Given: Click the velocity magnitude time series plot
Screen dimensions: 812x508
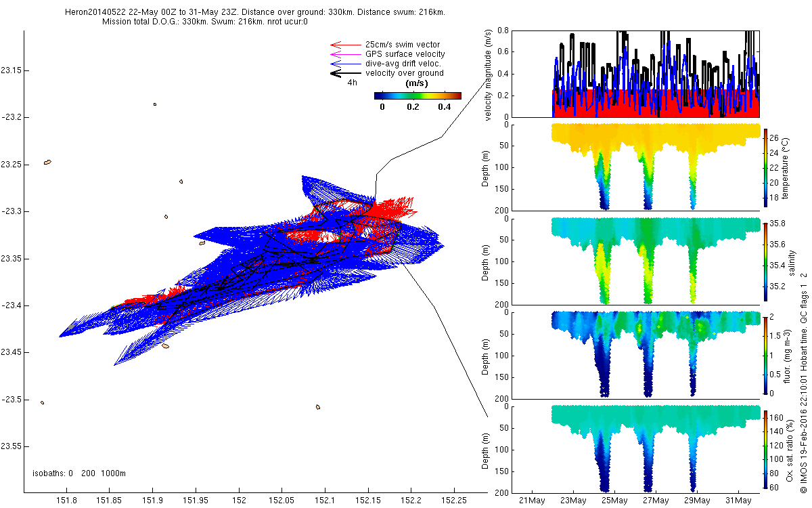Looking at the screenshot, I should tap(636, 74).
